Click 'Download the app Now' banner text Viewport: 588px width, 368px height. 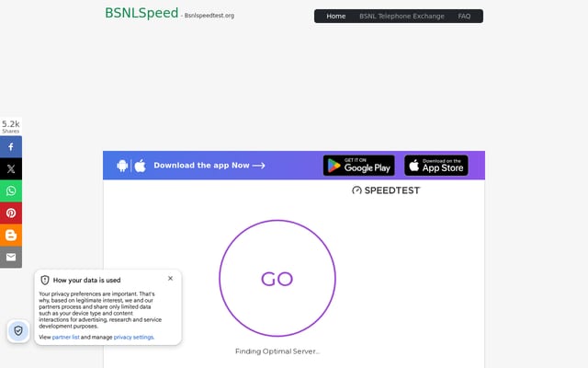(209, 166)
